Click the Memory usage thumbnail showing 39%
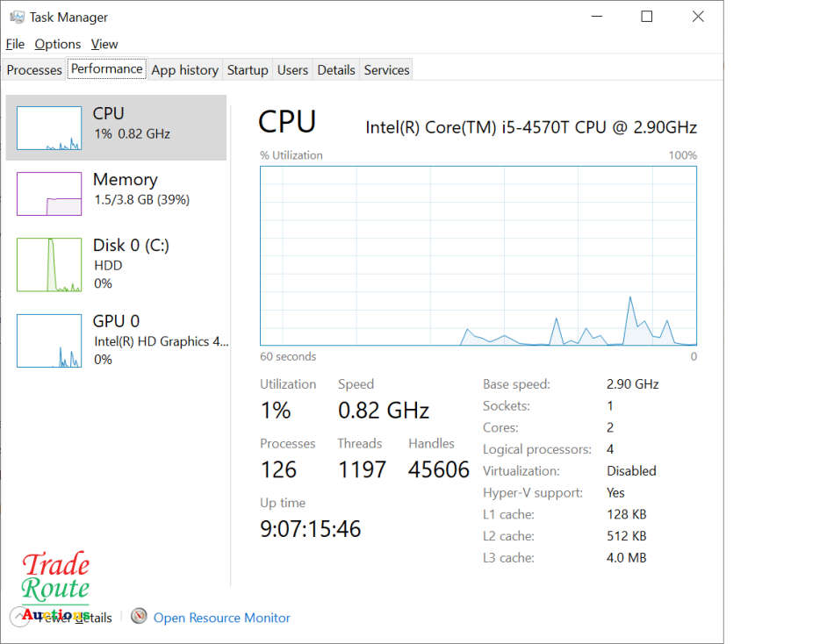This screenshot has width=834, height=644. pos(48,193)
